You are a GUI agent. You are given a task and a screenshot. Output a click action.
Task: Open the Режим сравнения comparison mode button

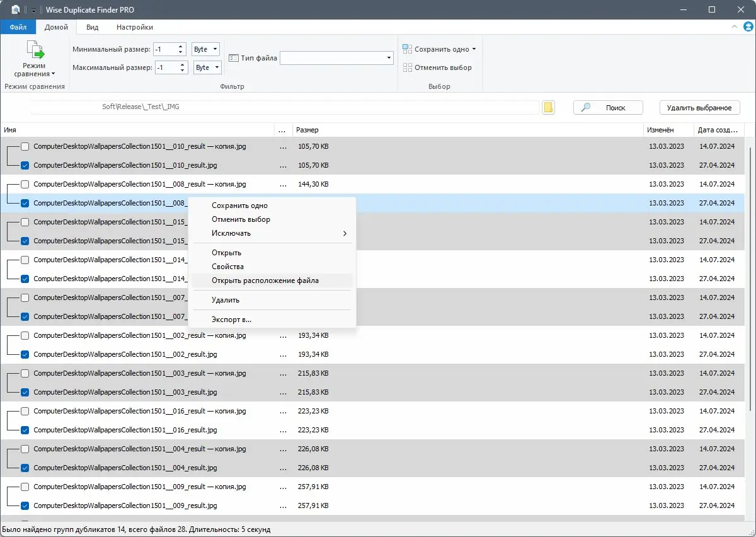34,59
